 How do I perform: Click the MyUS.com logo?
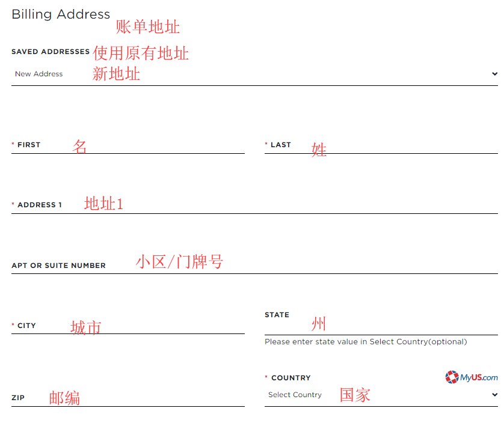pos(471,377)
